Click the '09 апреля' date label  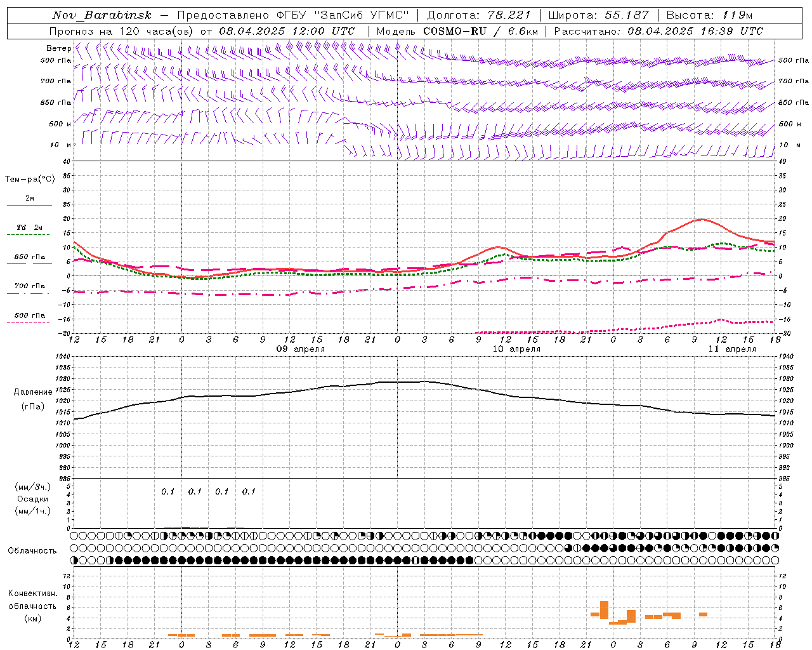[301, 349]
